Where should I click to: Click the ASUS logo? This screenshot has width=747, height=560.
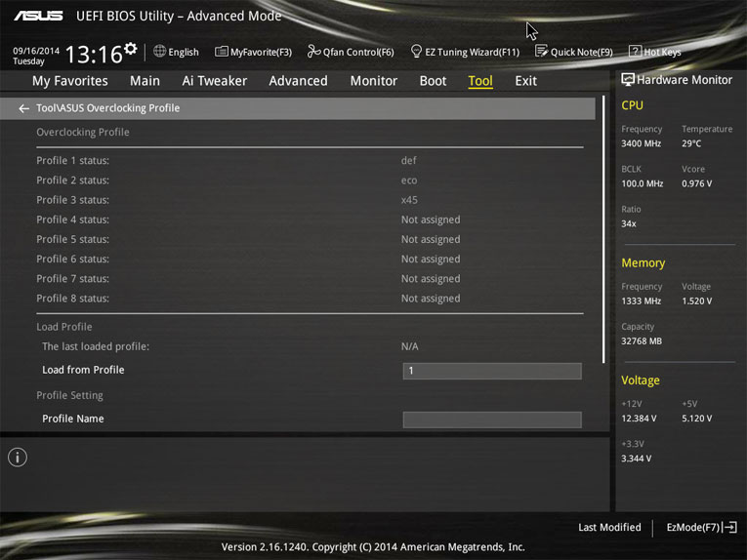point(38,17)
